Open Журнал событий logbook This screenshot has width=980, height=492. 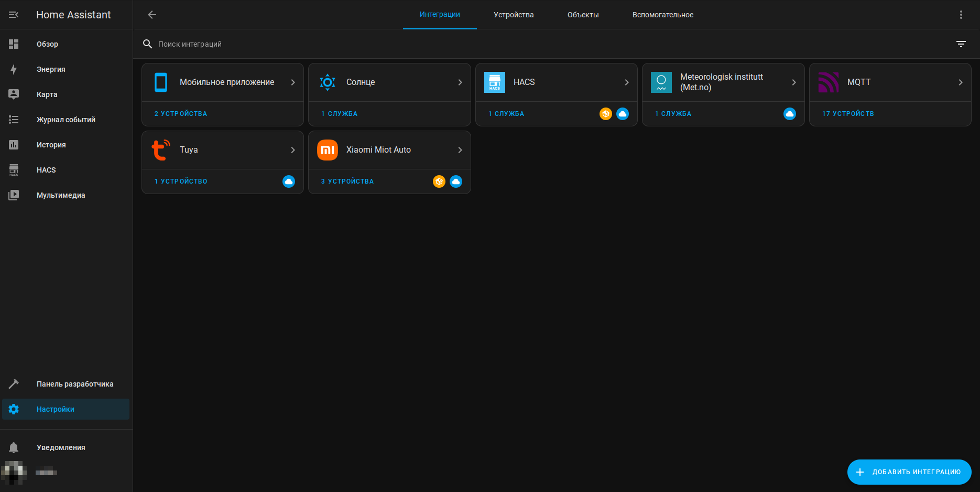(x=66, y=120)
